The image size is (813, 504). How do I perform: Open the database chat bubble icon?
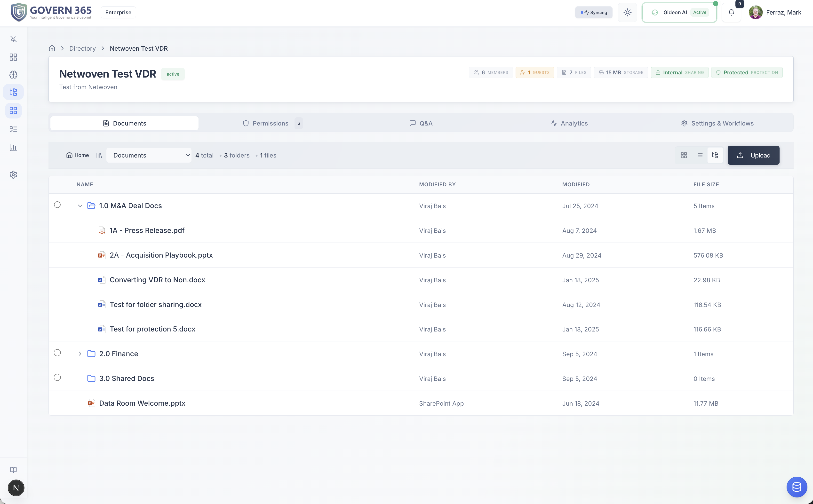(x=796, y=487)
